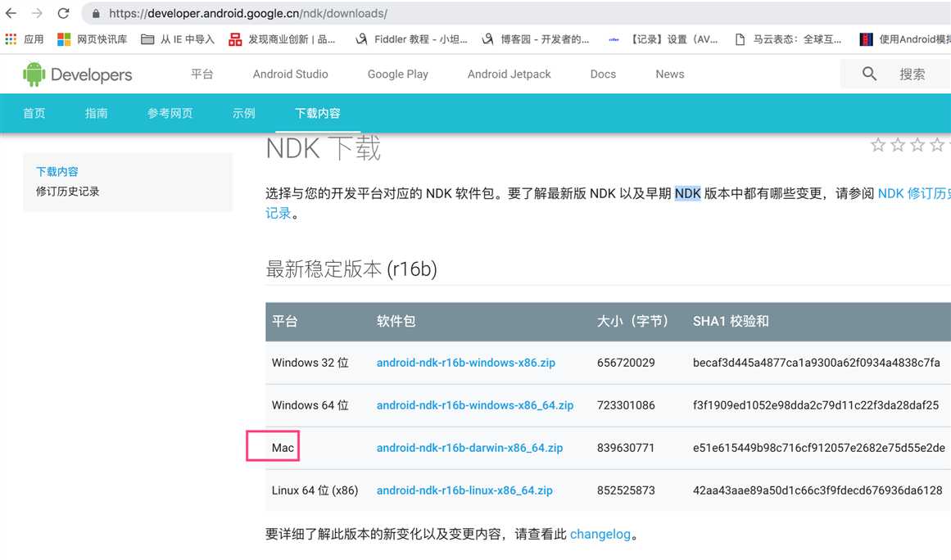Click the NDK 下载 page title
The width and height of the screenshot is (951, 560).
pos(324,148)
